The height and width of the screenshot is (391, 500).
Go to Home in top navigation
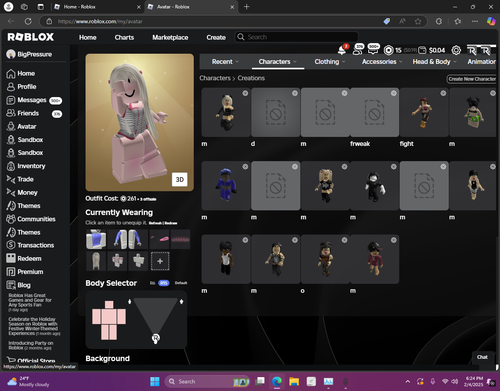point(88,37)
